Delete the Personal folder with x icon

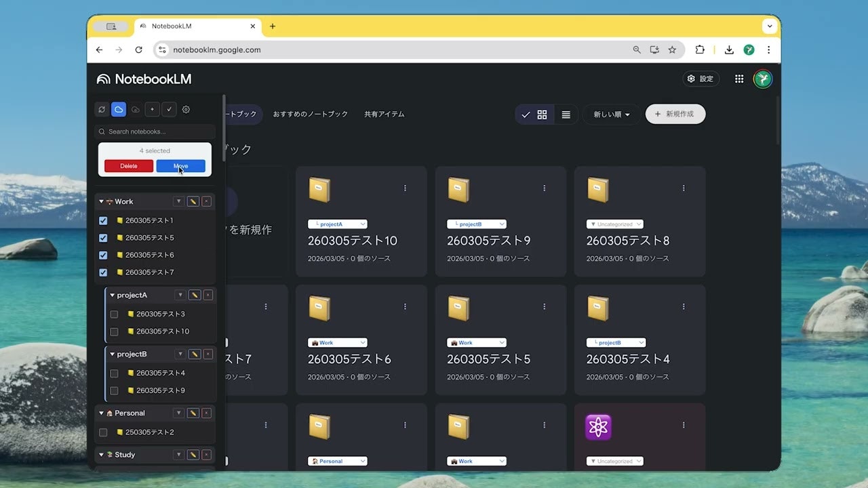(x=207, y=413)
